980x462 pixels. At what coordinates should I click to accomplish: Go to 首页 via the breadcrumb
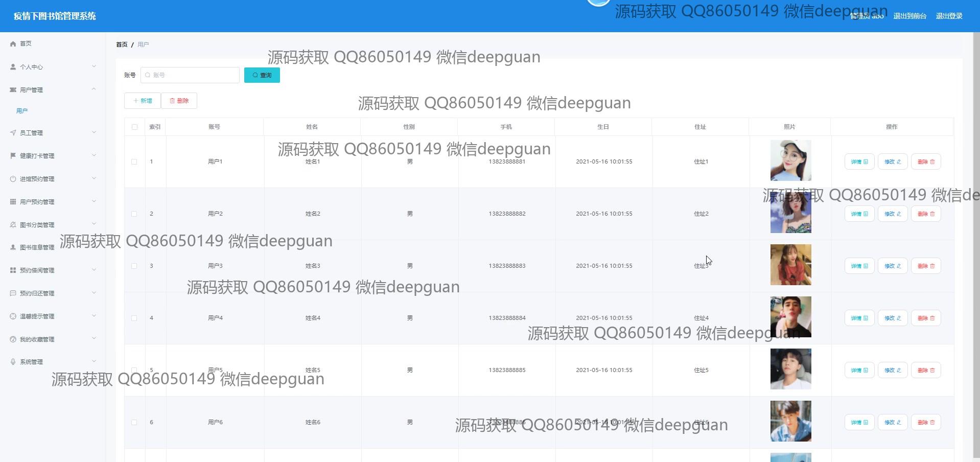pos(122,45)
